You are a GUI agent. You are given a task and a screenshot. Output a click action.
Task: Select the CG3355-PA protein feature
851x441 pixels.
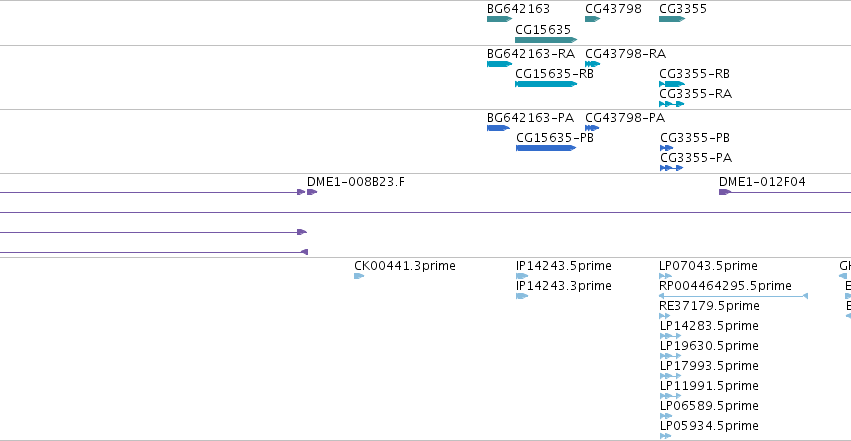click(671, 168)
